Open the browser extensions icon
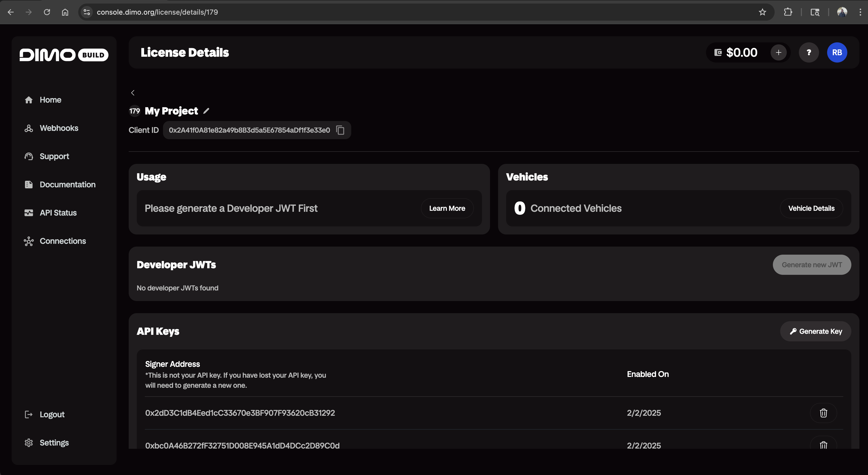 pos(788,12)
